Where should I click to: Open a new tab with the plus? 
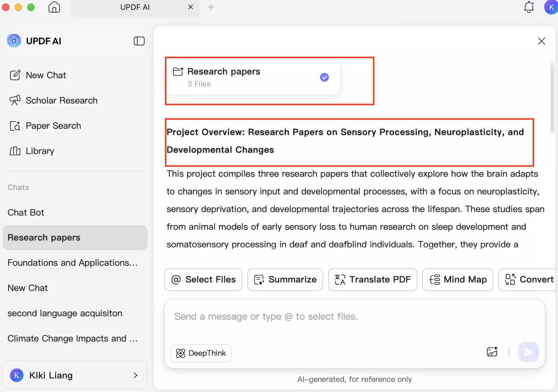[x=211, y=7]
